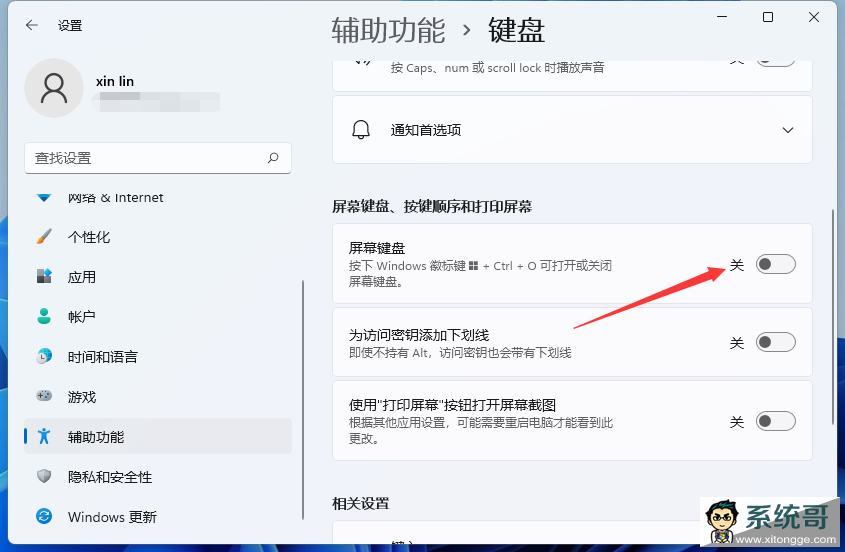Click the 为访问密钥添加下划线 title

click(419, 335)
